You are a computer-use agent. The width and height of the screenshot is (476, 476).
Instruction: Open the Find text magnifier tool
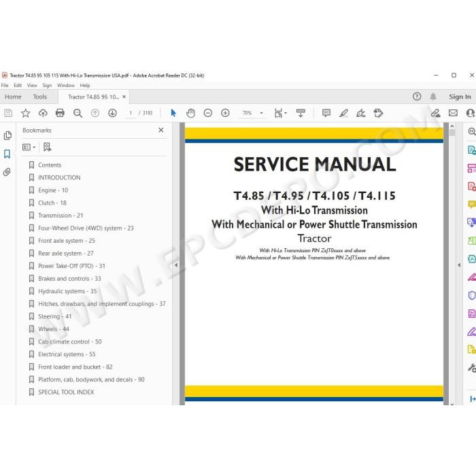(78, 114)
